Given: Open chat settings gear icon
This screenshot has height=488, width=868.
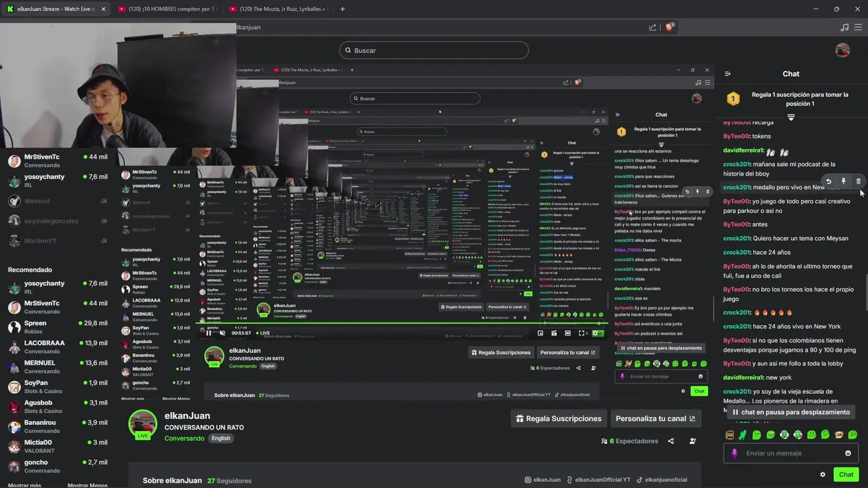Looking at the screenshot, I should click(823, 474).
